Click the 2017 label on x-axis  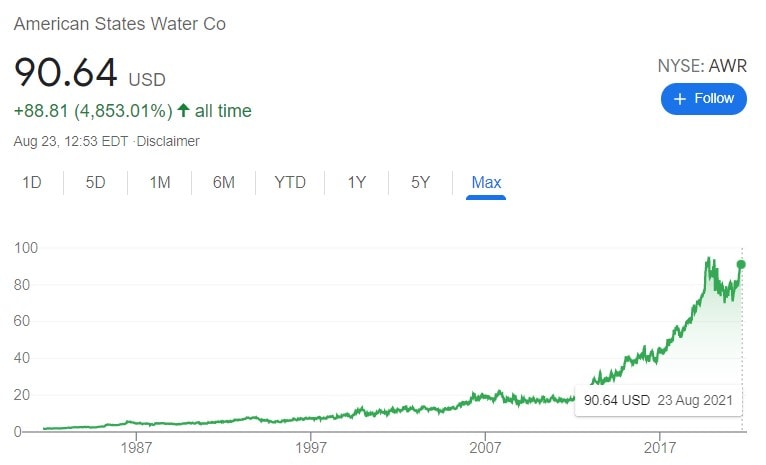point(660,446)
